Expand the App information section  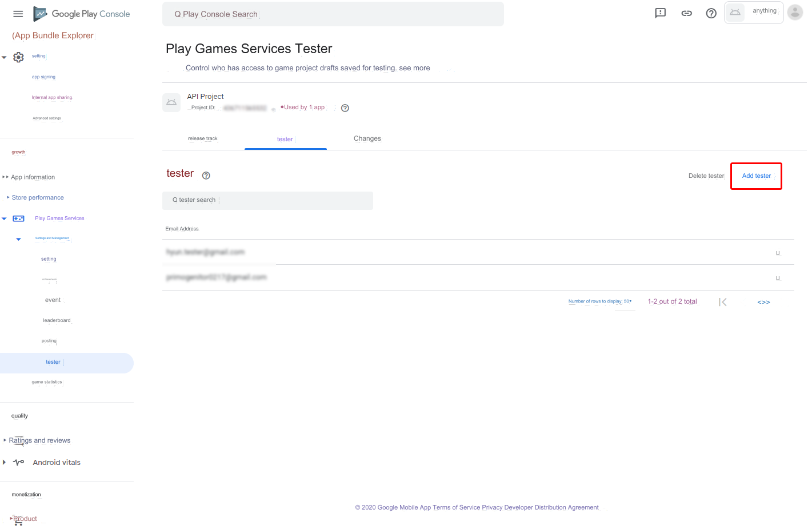[x=5, y=177]
